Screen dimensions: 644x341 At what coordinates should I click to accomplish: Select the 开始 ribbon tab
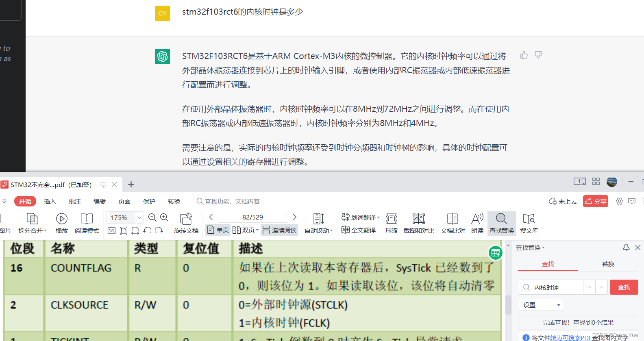tap(25, 201)
